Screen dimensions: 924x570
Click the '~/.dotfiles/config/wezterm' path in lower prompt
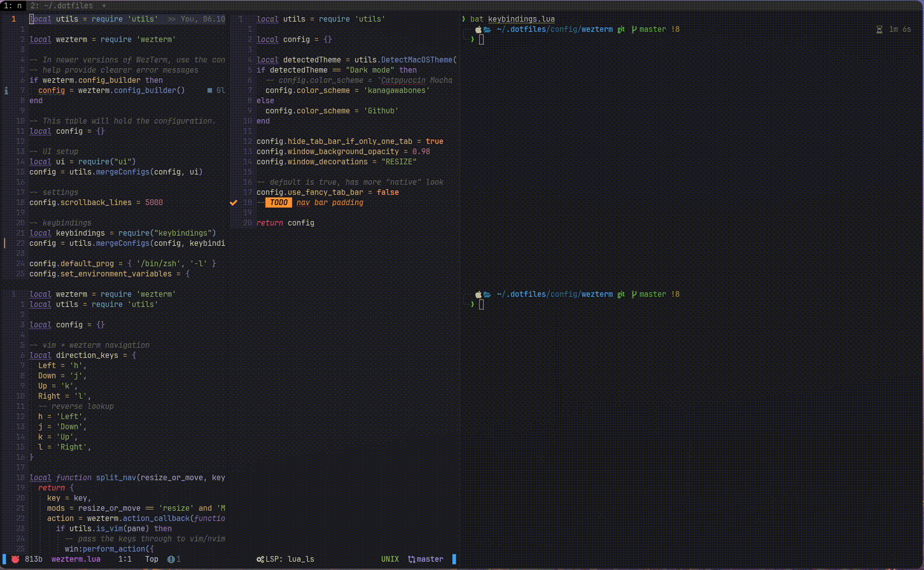tap(554, 294)
